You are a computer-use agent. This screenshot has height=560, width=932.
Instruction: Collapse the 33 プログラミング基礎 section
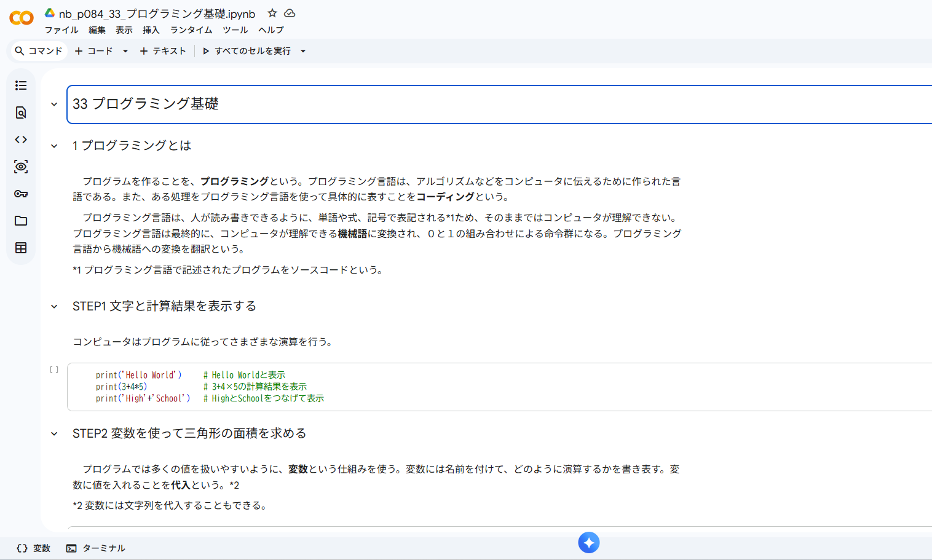54,105
